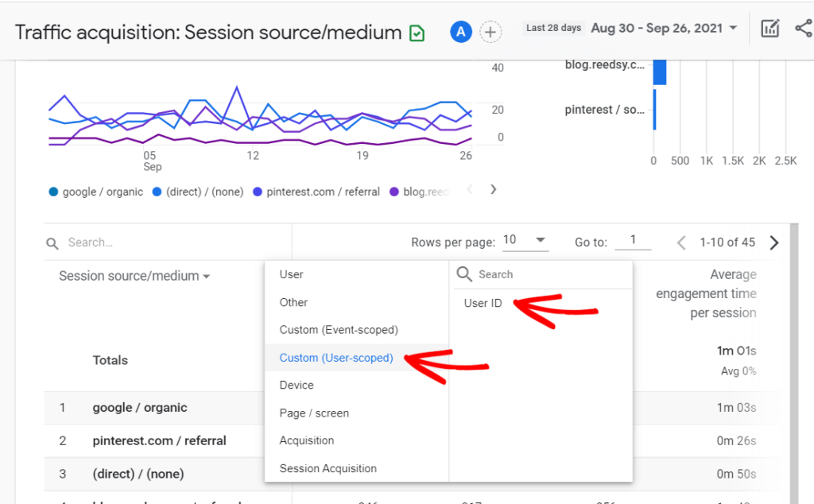Select Device from the dimension menu
Image resolution: width=814 pixels, height=504 pixels.
click(297, 385)
